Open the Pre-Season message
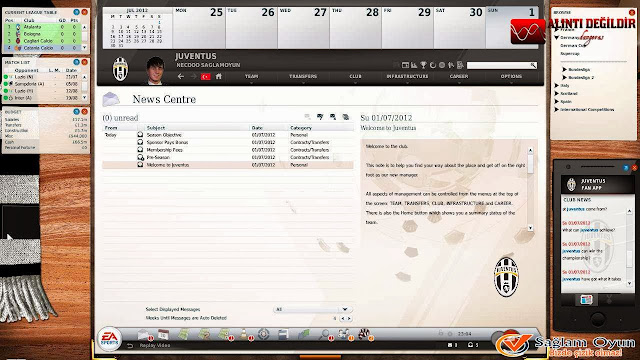640x360 pixels. tap(228, 157)
